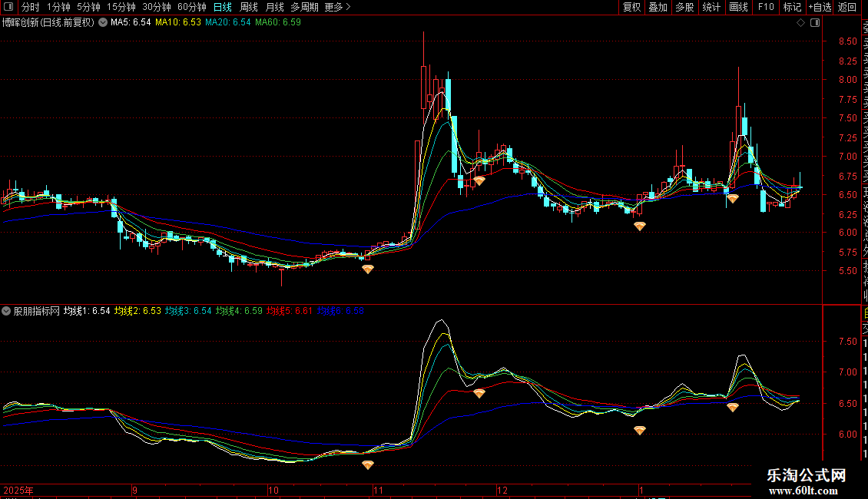Switch to the 30分钟 period

[157, 7]
